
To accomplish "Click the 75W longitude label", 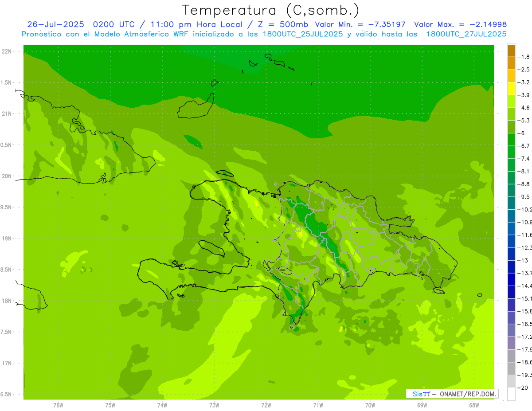I will [x=110, y=405].
